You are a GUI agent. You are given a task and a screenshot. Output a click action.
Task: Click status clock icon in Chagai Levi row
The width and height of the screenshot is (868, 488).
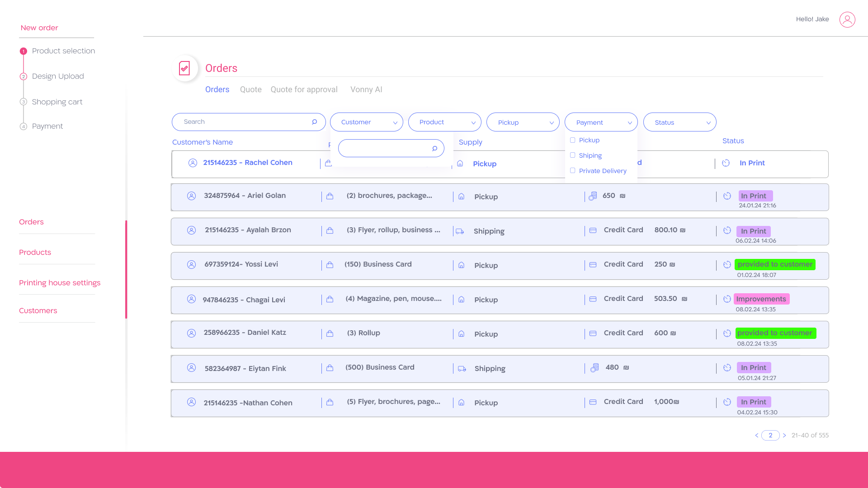tap(727, 299)
